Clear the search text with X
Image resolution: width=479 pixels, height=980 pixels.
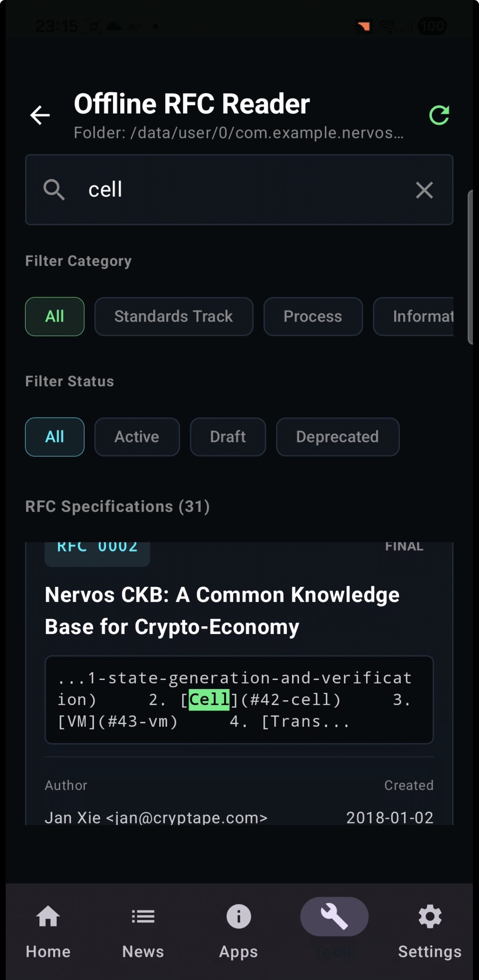coord(424,190)
